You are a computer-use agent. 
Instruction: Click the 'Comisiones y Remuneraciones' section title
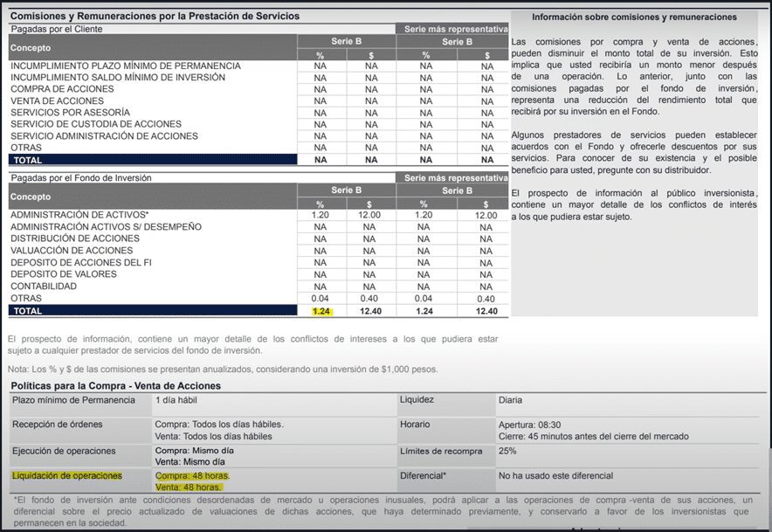pyautogui.click(x=155, y=16)
